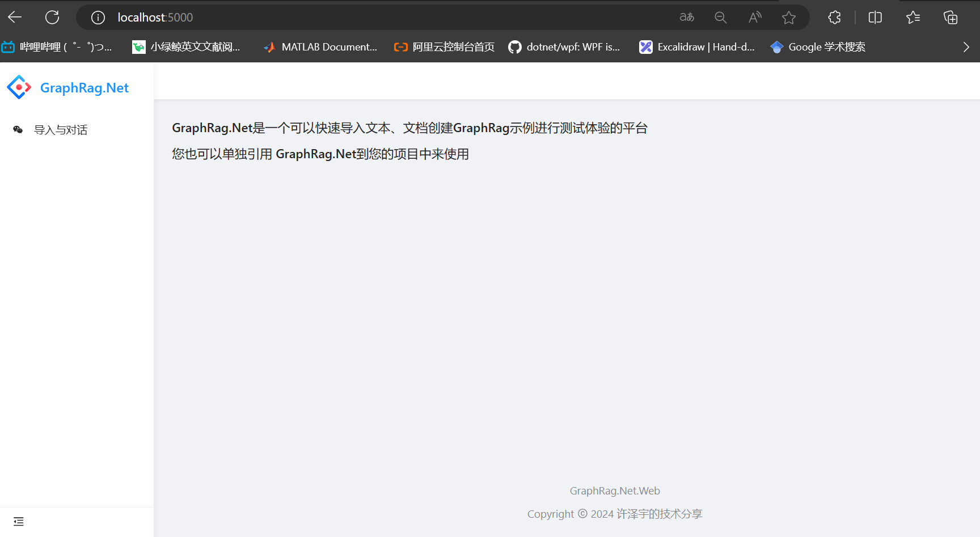Screen dimensions: 980x537
Task: Activate the read aloud icon
Action: (755, 17)
